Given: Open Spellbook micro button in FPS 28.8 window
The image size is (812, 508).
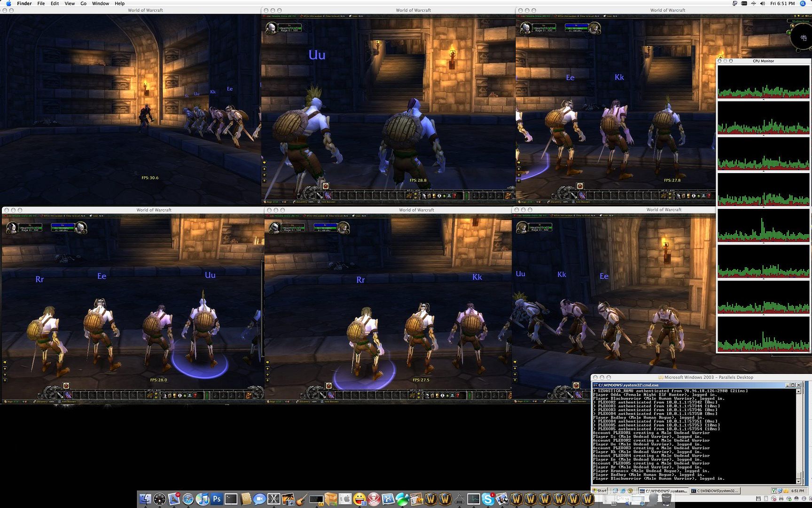Looking at the screenshot, I should click(429, 196).
